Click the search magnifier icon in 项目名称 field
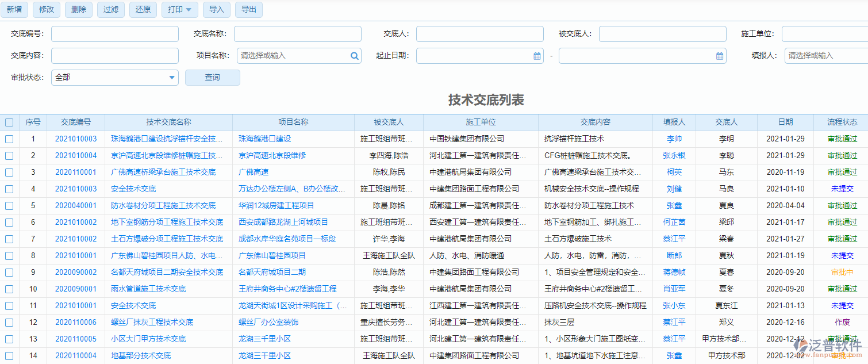This screenshot has width=868, height=364. pyautogui.click(x=355, y=55)
